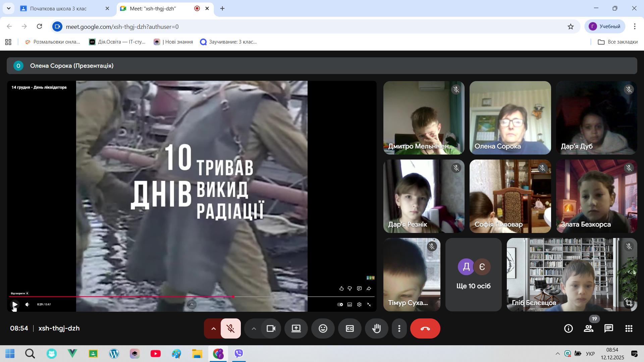Image resolution: width=644 pixels, height=362 pixels.
Task: Exit fullscreen mode in video player
Action: pyautogui.click(x=369, y=304)
